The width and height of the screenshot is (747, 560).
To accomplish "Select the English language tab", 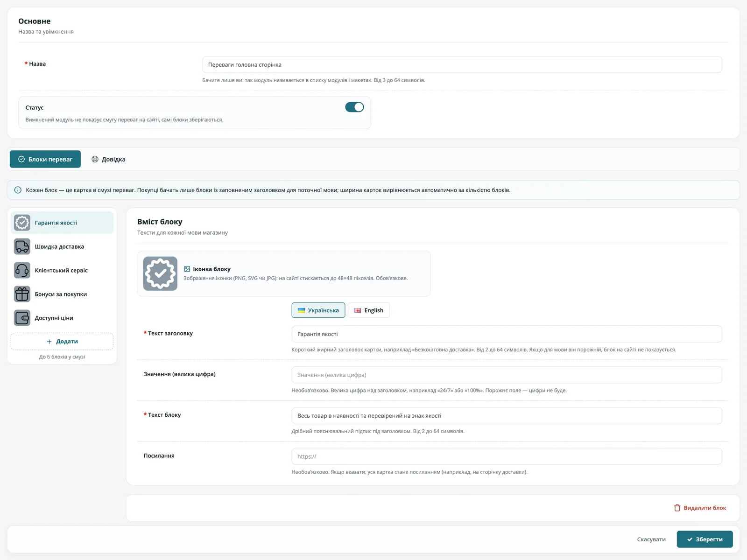I will 369,310.
